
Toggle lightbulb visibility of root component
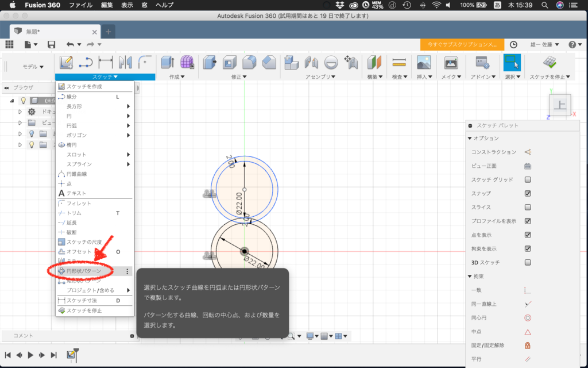23,101
